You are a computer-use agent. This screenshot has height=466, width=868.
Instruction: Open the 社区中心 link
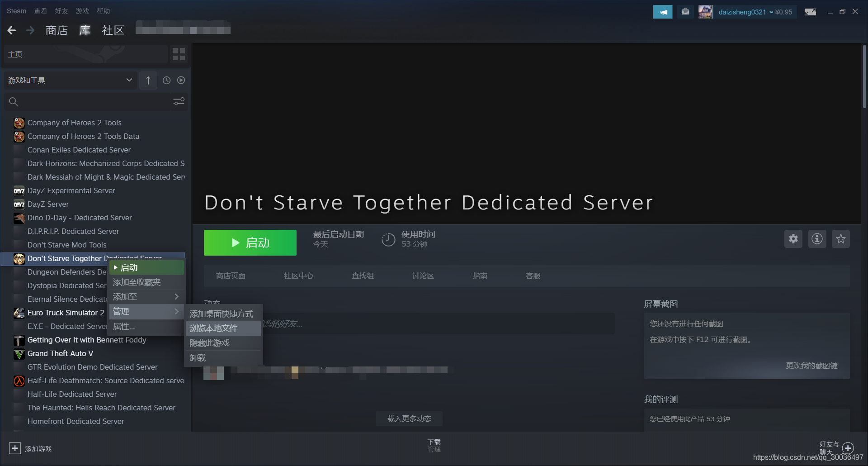point(298,276)
